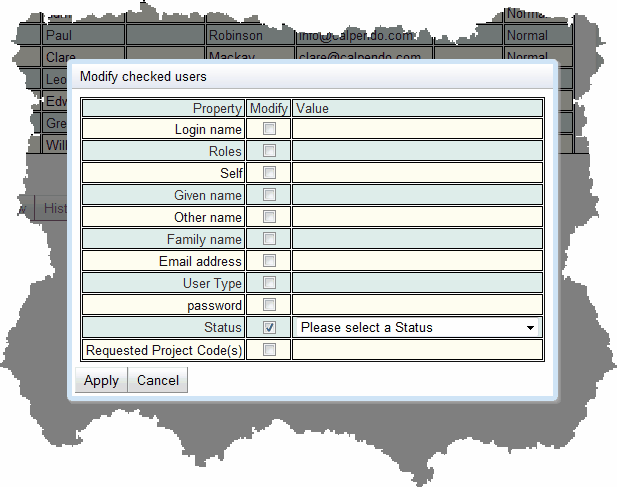Uncheck the Status modify checkbox
617x487 pixels.
tap(269, 327)
